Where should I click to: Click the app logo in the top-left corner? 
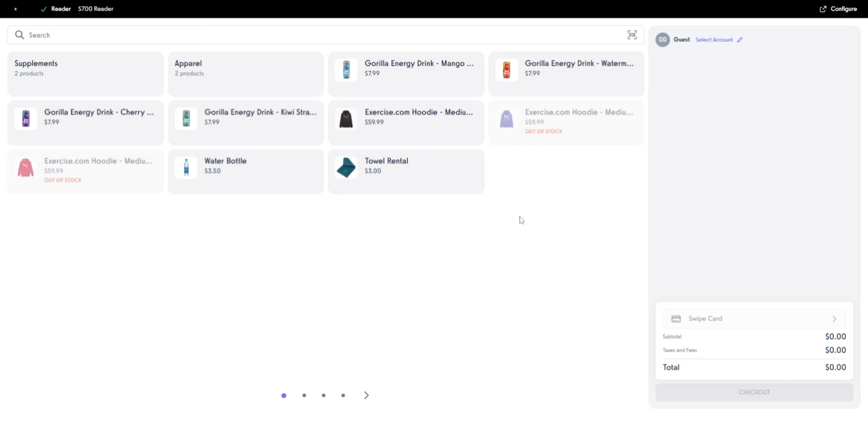pos(15,9)
